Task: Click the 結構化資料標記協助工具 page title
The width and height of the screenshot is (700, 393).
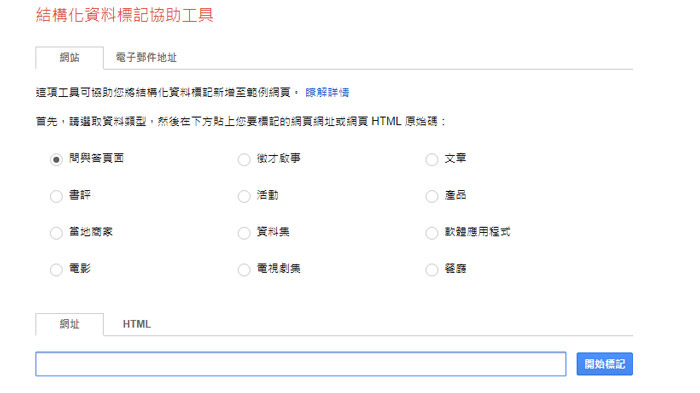Action: tap(125, 15)
